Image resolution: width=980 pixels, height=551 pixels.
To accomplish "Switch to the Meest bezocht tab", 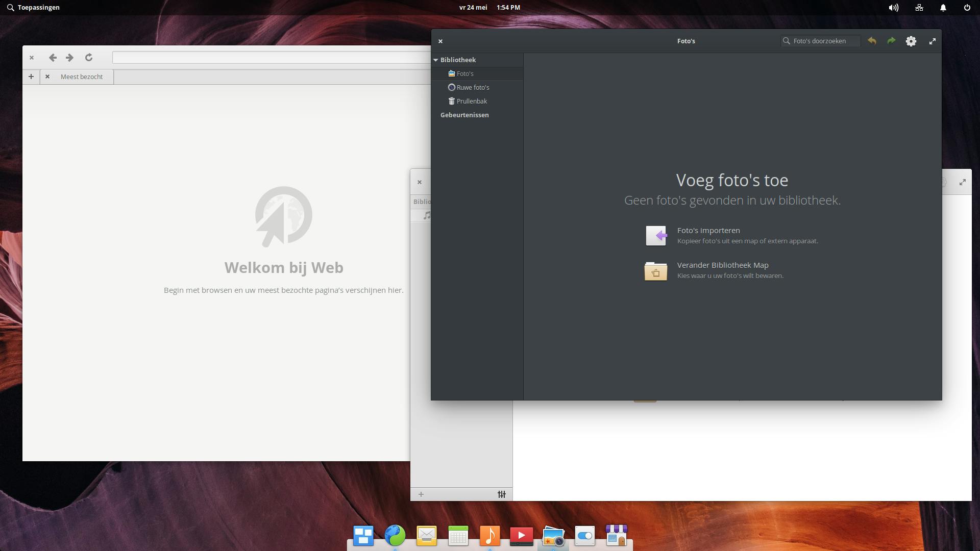I will (81, 77).
